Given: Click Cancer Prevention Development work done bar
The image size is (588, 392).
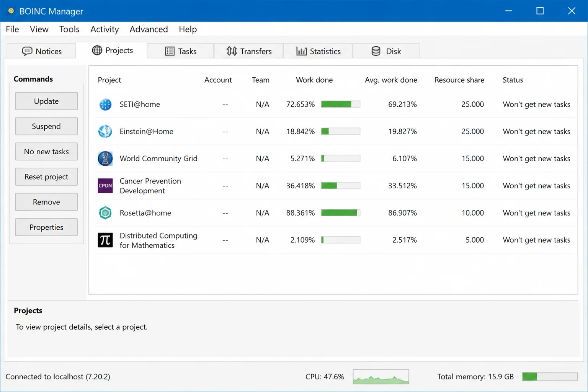Looking at the screenshot, I should click(x=341, y=186).
